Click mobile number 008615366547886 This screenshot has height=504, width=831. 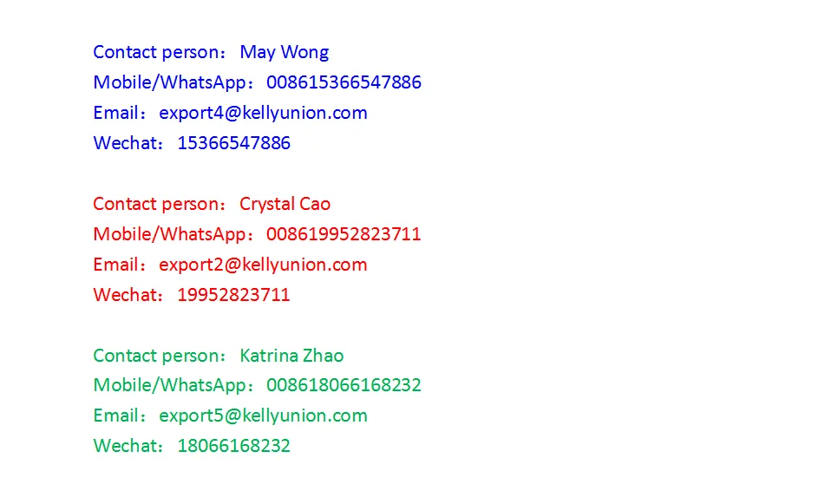[344, 82]
